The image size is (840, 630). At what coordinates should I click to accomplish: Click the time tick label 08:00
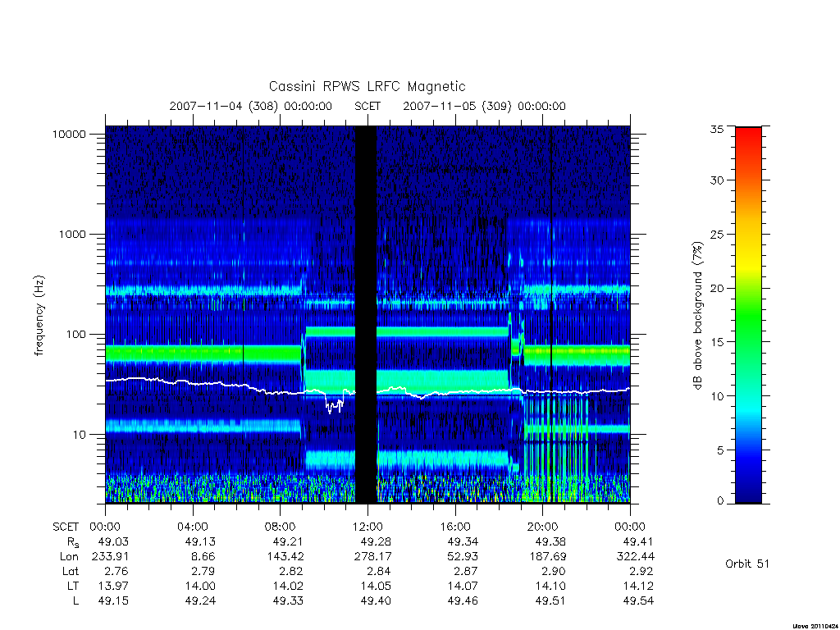point(281,527)
